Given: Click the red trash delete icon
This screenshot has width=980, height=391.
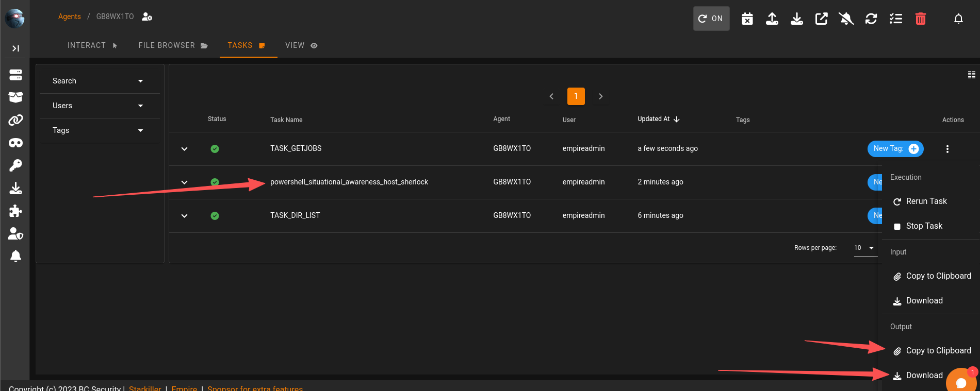Looking at the screenshot, I should (x=920, y=19).
